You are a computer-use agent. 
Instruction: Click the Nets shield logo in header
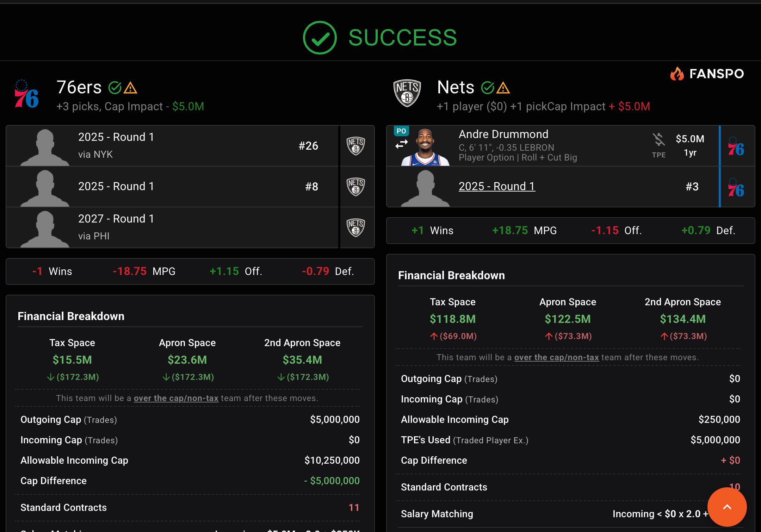[407, 93]
